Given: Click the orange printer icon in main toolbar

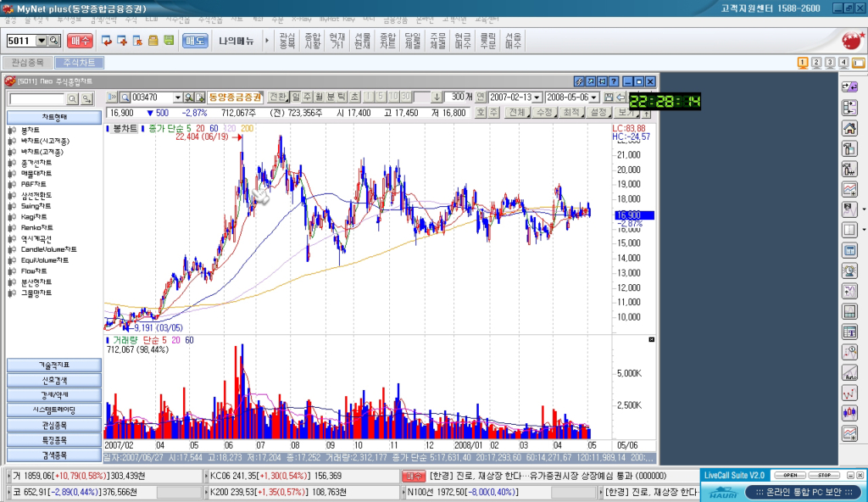Looking at the screenshot, I should [153, 41].
